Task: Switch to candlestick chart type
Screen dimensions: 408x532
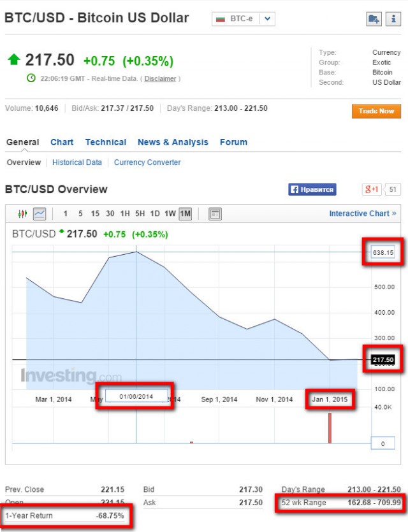Action: click(x=22, y=213)
